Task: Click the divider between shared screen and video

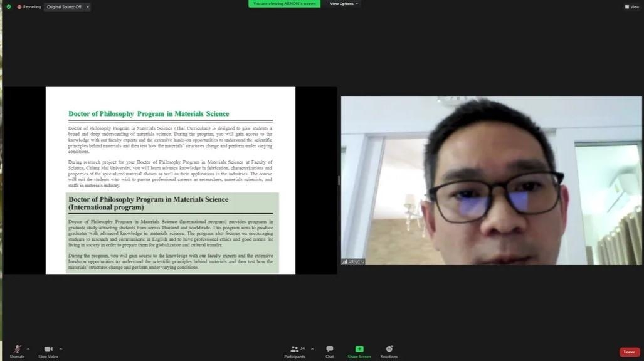Action: (x=339, y=180)
